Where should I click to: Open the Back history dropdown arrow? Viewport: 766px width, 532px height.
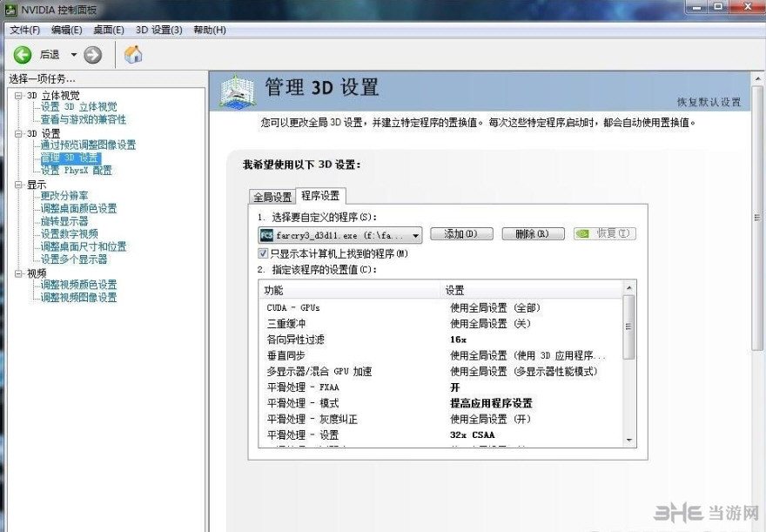tap(74, 55)
